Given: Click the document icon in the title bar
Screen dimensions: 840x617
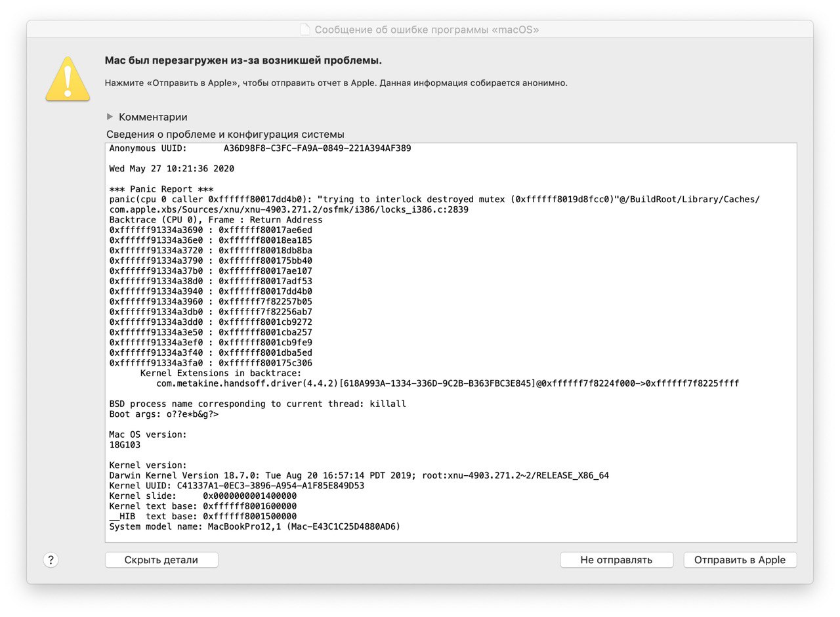Looking at the screenshot, I should 305,30.
